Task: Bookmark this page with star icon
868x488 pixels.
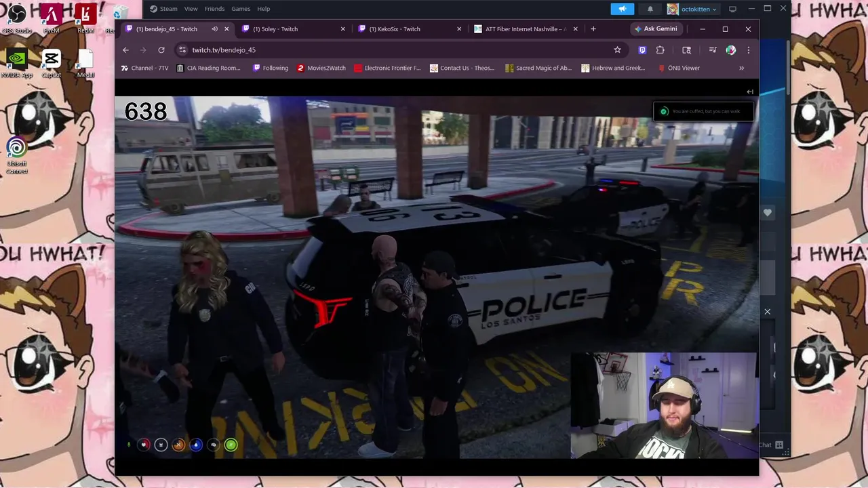Action: click(x=617, y=50)
